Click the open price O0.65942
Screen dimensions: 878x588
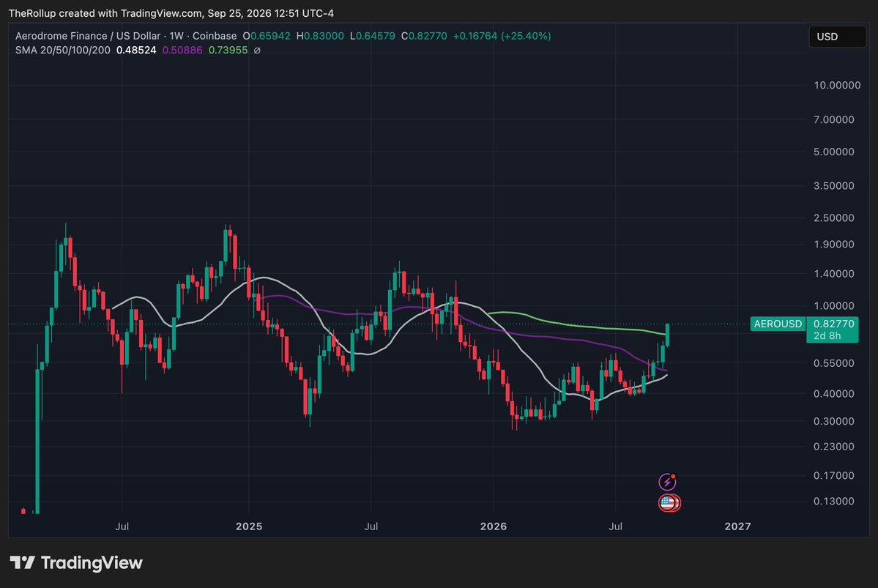[267, 36]
